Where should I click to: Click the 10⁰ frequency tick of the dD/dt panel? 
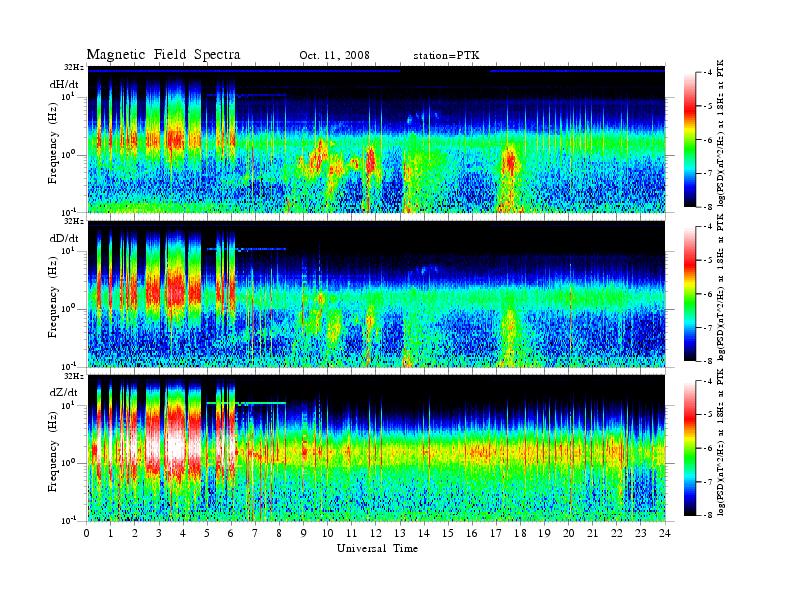click(x=69, y=309)
